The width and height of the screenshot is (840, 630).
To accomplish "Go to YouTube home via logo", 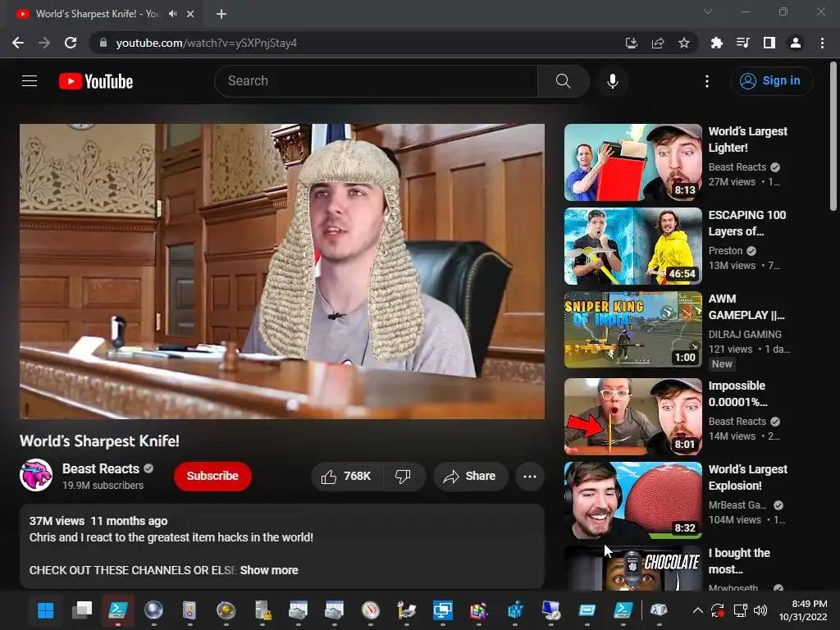I will [x=96, y=81].
